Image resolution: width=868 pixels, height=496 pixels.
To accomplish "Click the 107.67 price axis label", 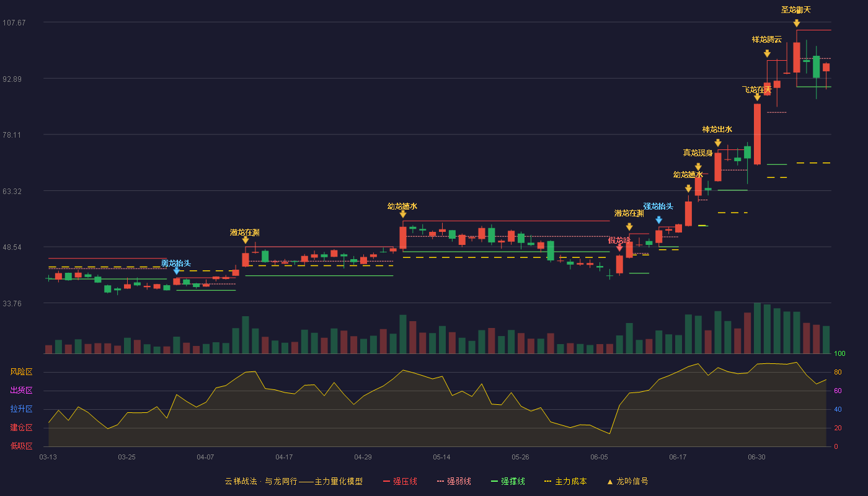I will coord(14,23).
